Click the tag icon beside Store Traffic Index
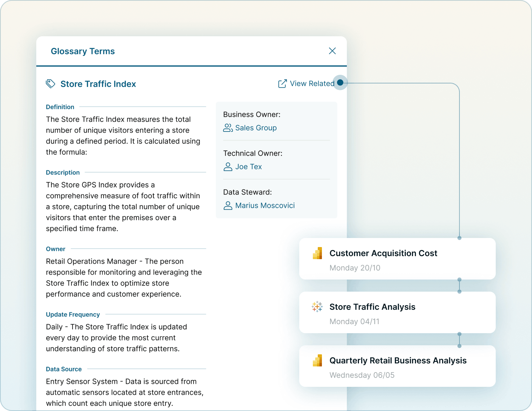532x411 pixels. [x=51, y=83]
